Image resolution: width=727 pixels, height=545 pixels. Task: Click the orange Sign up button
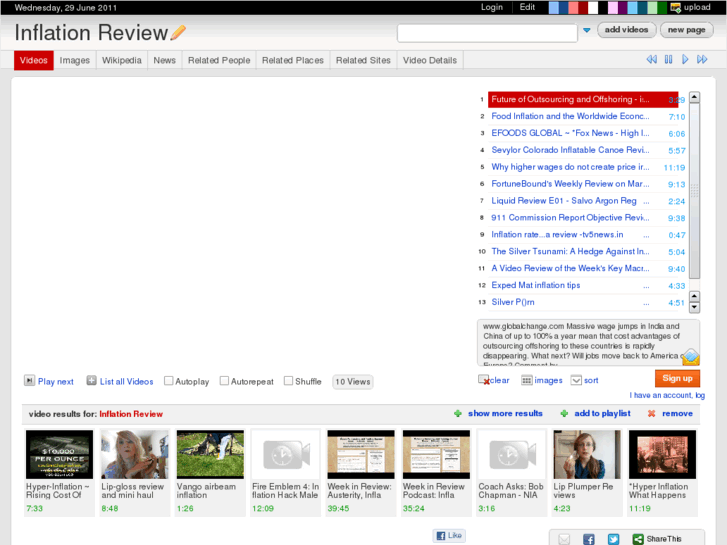point(677,378)
